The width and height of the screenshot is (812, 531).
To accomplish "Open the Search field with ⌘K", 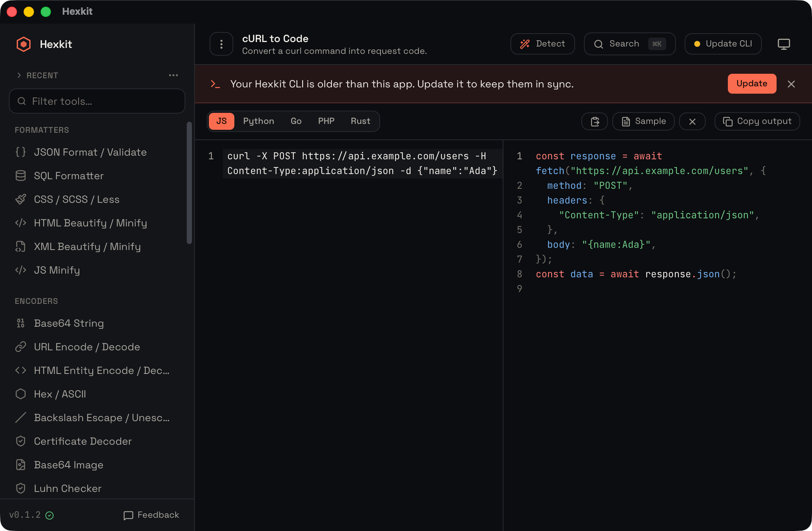I will [630, 44].
